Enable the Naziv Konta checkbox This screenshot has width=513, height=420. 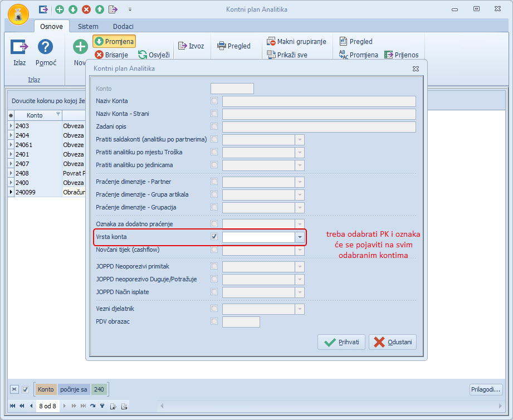tap(214, 101)
